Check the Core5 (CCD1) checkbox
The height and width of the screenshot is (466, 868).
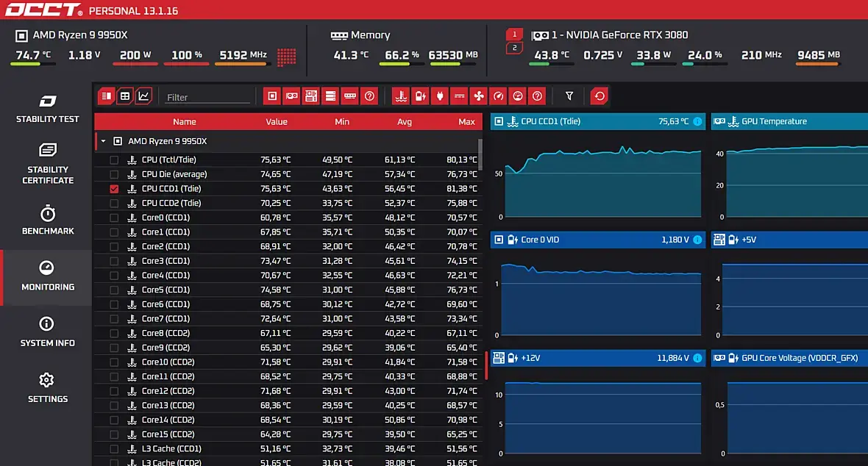pyautogui.click(x=114, y=290)
